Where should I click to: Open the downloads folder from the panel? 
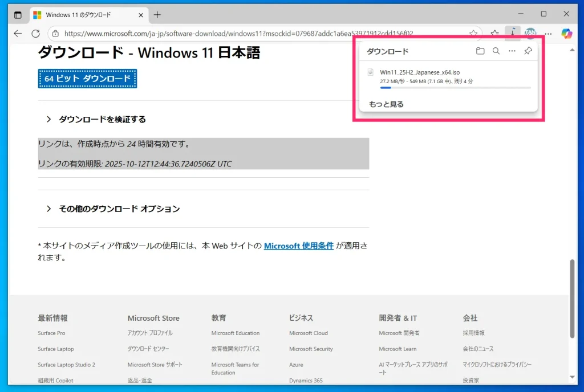[x=480, y=51]
